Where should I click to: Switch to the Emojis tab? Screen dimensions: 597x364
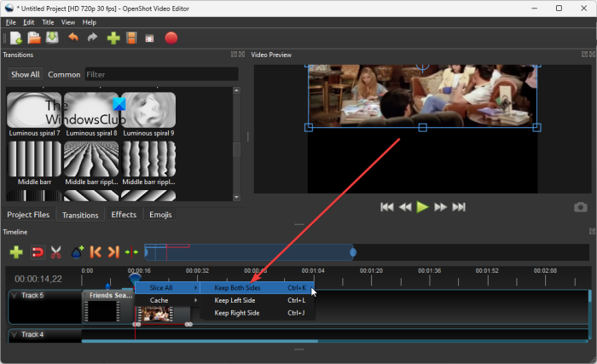point(160,215)
